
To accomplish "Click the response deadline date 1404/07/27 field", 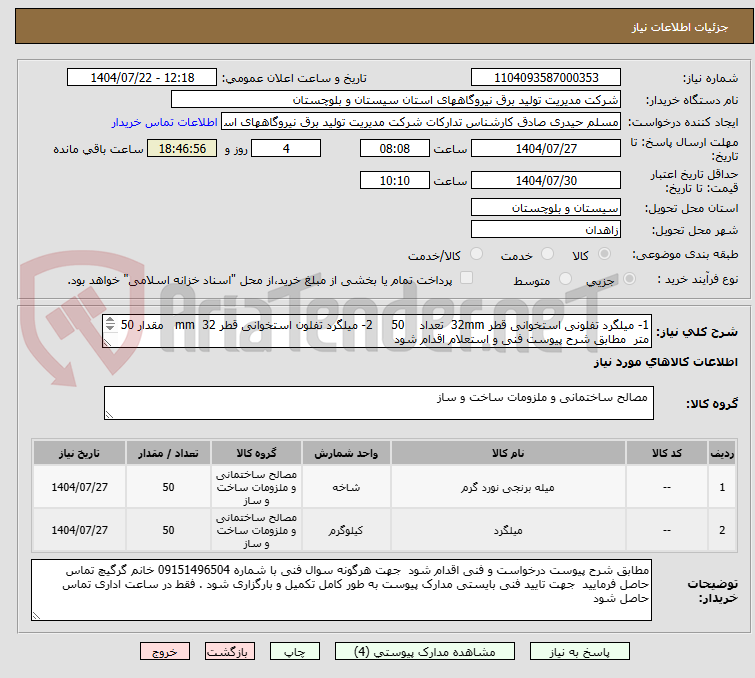I will [546, 148].
